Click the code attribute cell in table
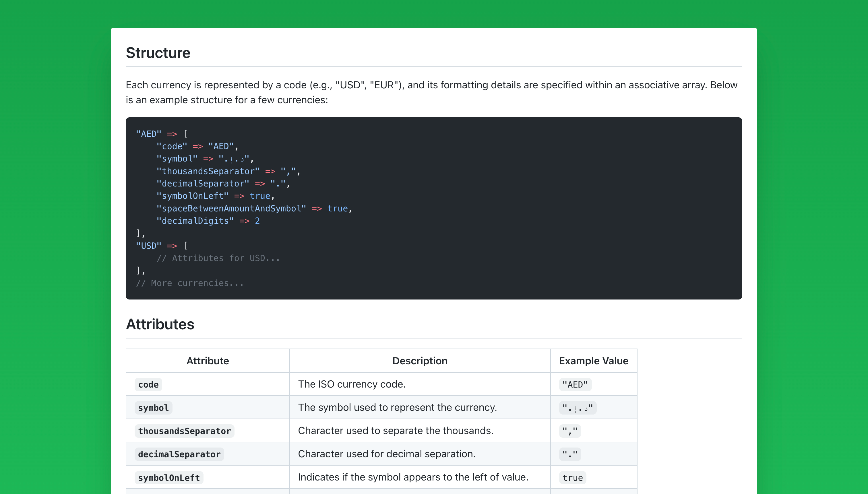The image size is (868, 494). click(x=148, y=384)
